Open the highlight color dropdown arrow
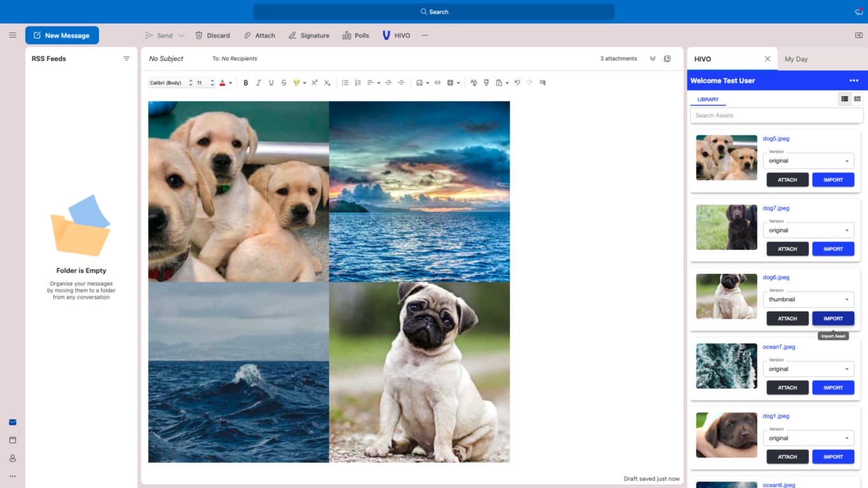This screenshot has height=488, width=868. tap(304, 83)
